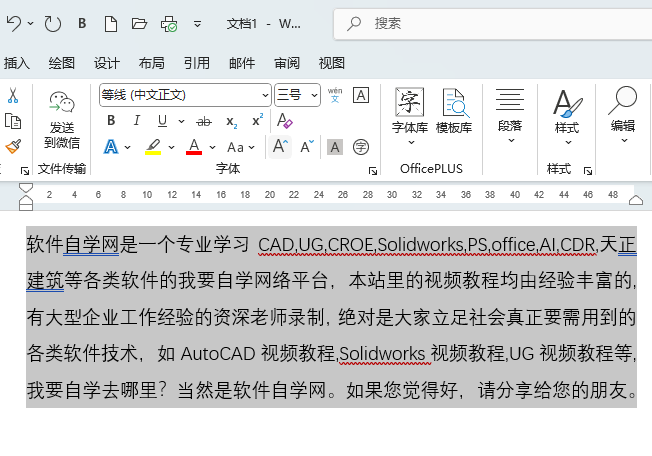Switch to the 设计 tab
The image size is (652, 456).
click(106, 63)
